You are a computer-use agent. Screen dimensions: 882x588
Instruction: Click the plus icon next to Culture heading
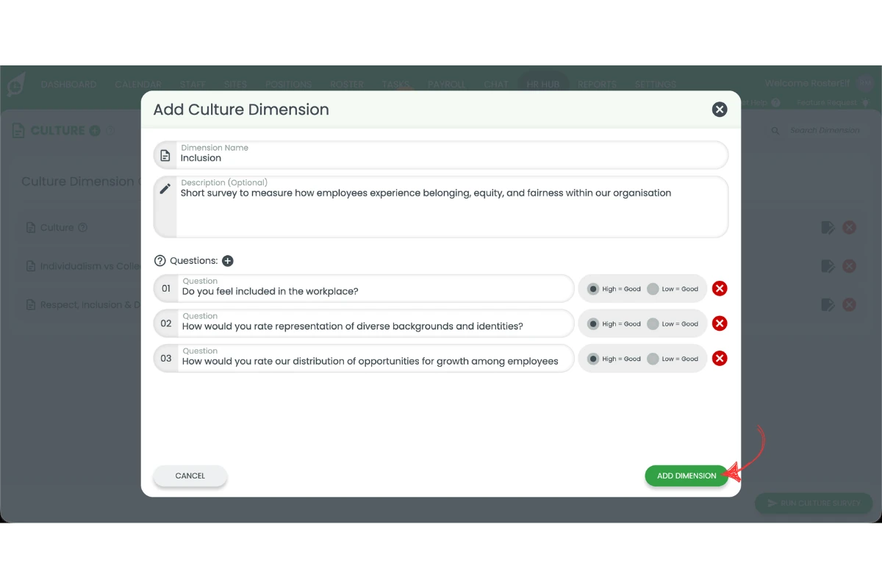click(x=95, y=131)
